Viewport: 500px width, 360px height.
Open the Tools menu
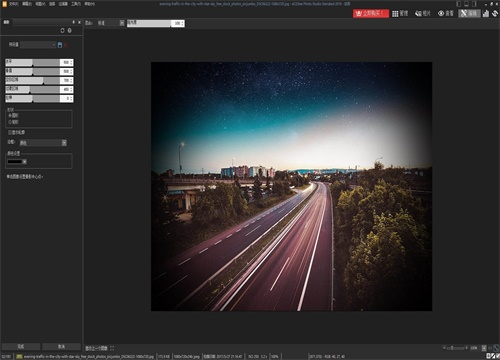click(x=76, y=4)
